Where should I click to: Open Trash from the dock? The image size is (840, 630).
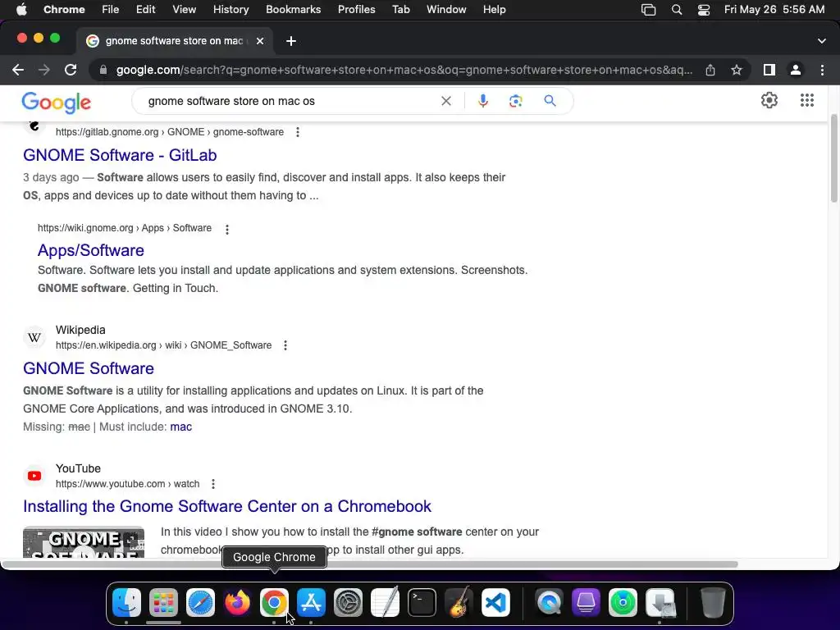coord(713,603)
